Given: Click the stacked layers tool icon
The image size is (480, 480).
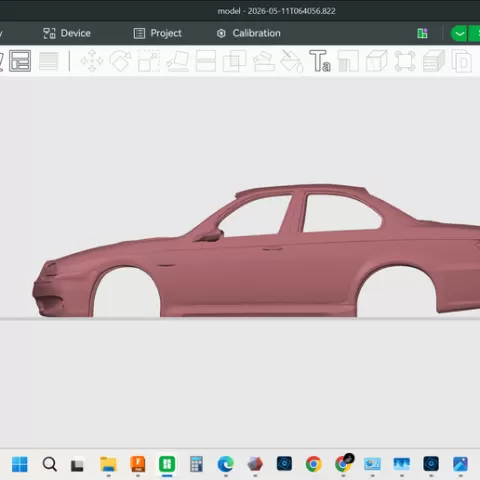Looking at the screenshot, I should [x=434, y=61].
